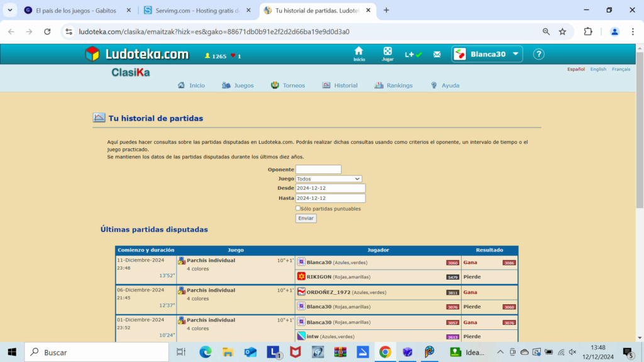644x362 pixels.
Task: Click the browser address bar URL
Action: [x=214, y=31]
